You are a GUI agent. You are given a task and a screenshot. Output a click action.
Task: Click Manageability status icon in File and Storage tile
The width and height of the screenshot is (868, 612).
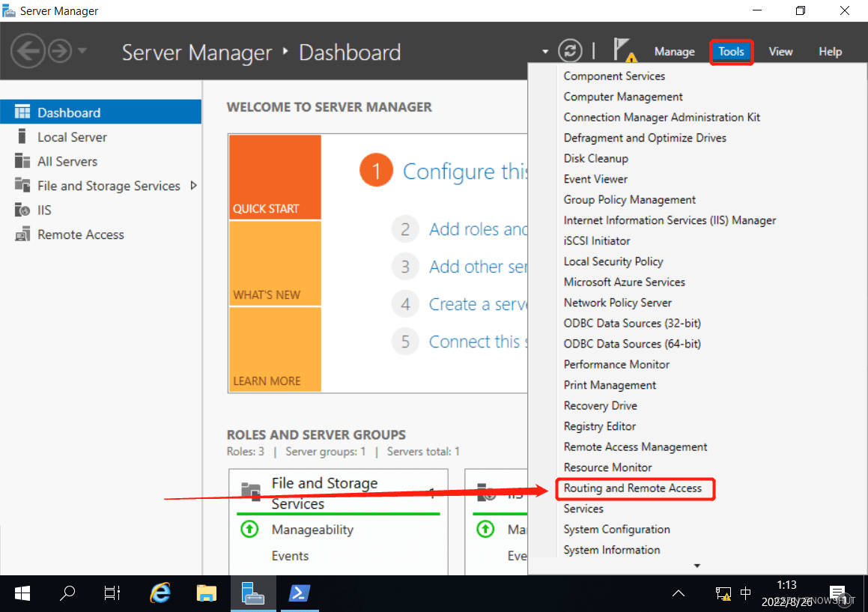pos(249,530)
